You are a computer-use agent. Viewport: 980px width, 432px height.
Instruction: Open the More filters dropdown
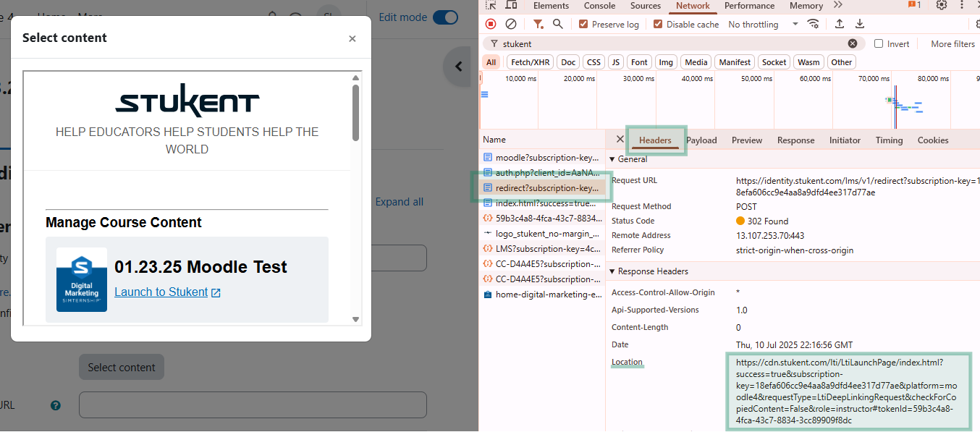(952, 44)
